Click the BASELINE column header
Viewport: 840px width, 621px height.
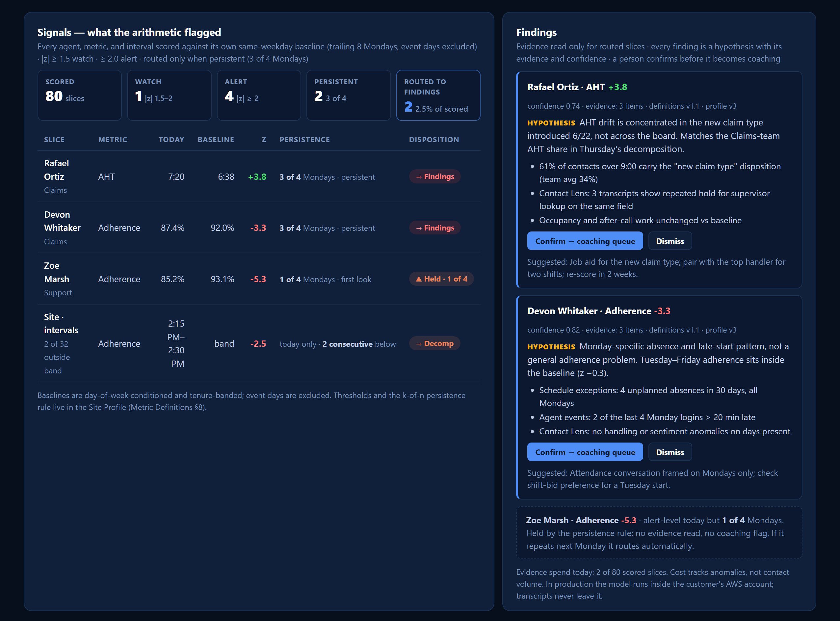216,140
